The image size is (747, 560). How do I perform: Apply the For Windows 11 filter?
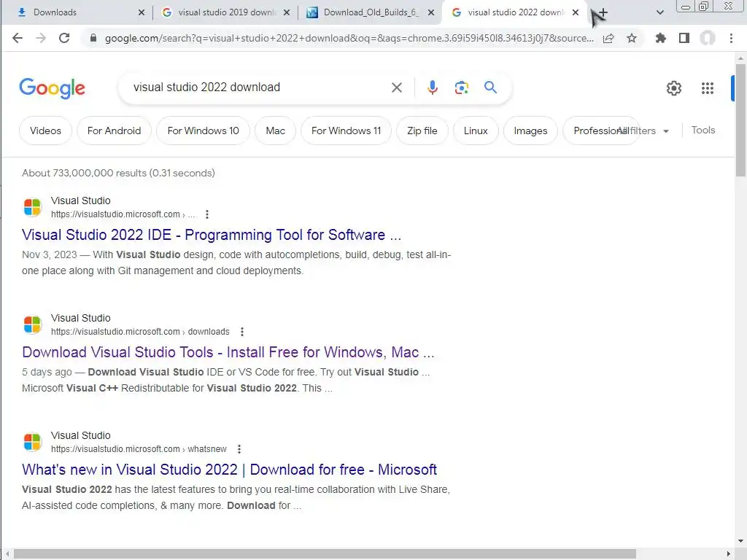click(347, 131)
